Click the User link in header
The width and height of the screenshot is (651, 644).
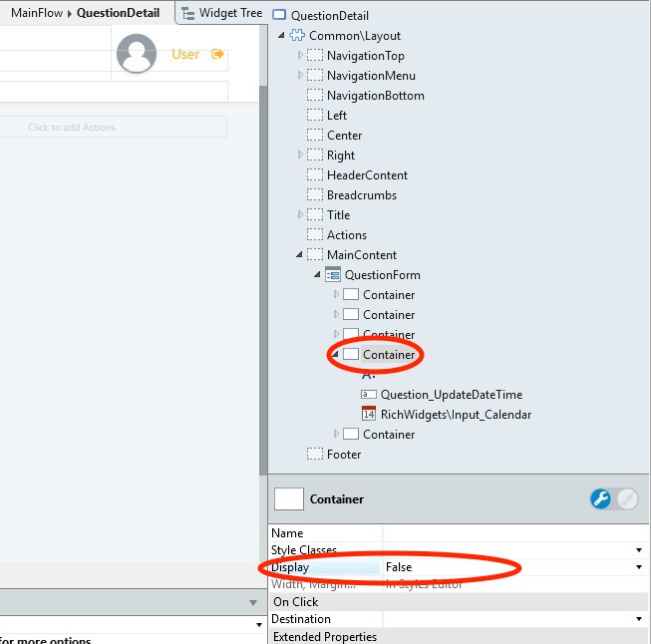185,55
